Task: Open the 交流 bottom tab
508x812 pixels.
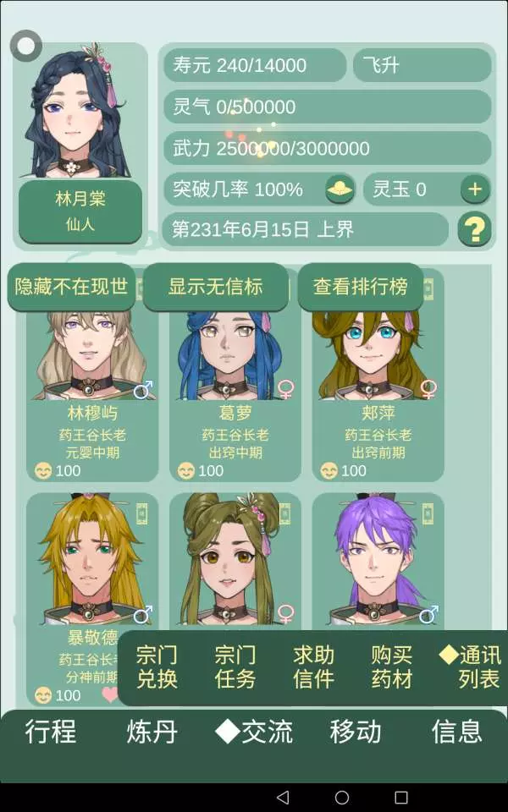Action: [x=254, y=732]
